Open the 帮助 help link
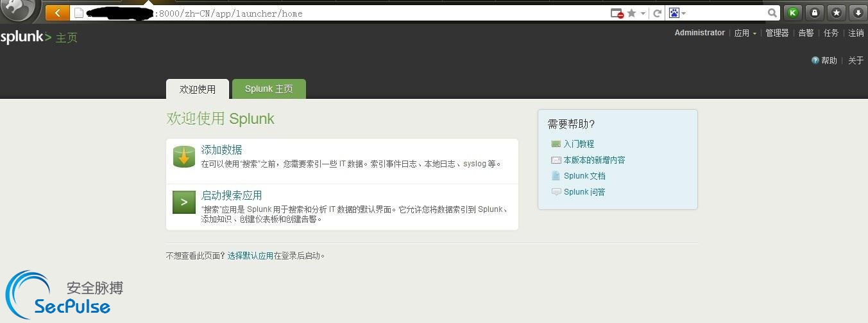This screenshot has height=323, width=868. 829,60
